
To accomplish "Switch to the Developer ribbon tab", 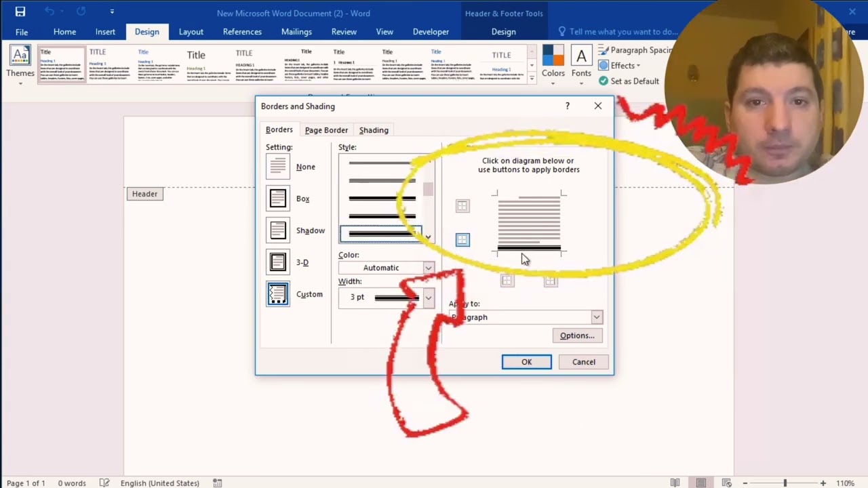I will [x=431, y=32].
